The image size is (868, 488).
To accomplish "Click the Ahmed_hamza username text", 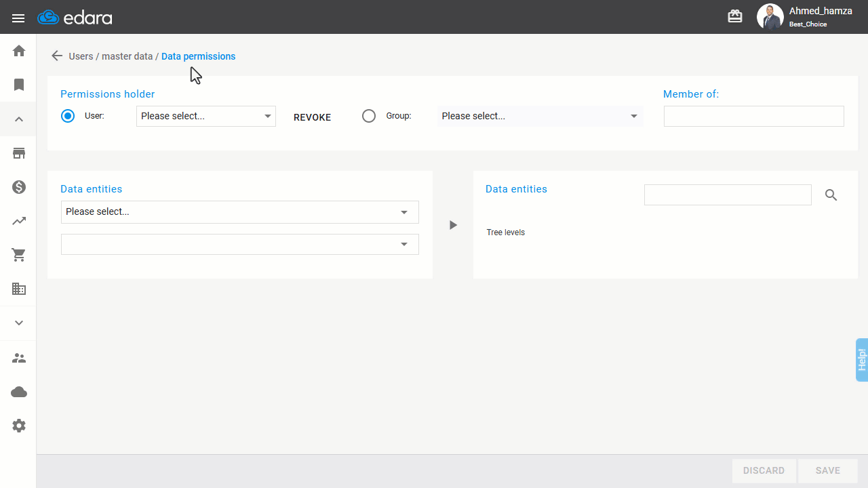I will [x=821, y=11].
